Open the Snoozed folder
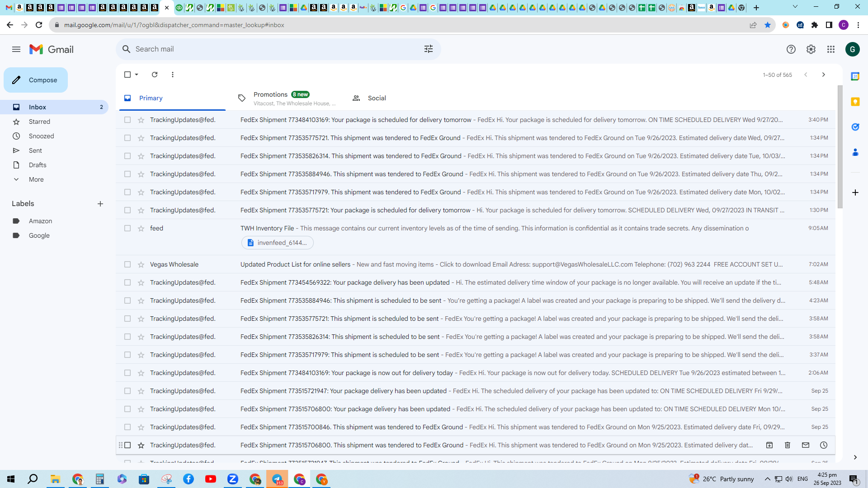The height and width of the screenshot is (488, 868). pyautogui.click(x=54, y=136)
